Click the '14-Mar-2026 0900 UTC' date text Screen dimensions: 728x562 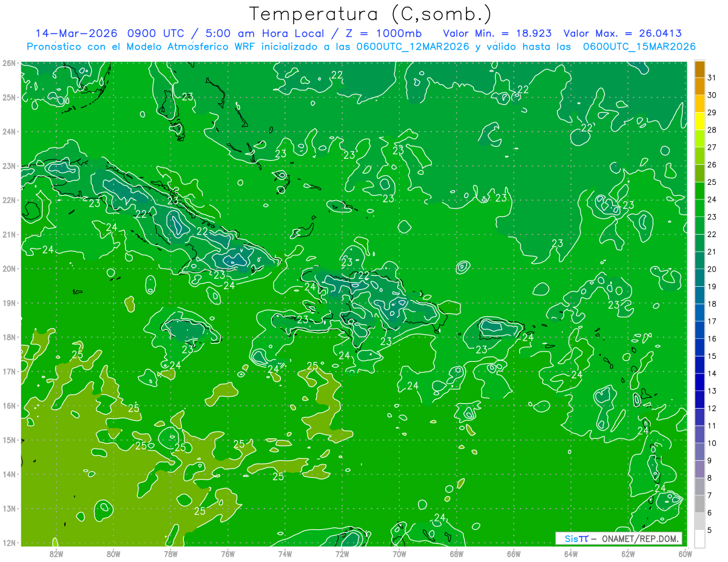tap(111, 33)
